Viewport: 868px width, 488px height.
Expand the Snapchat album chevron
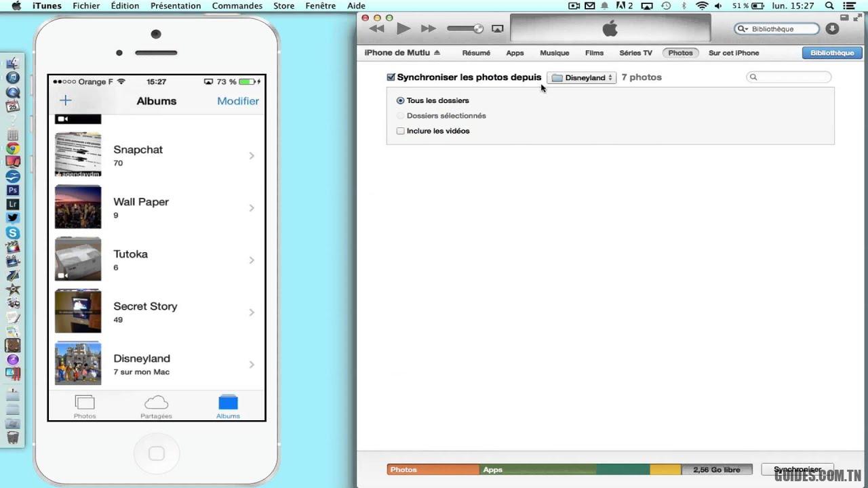(252, 156)
